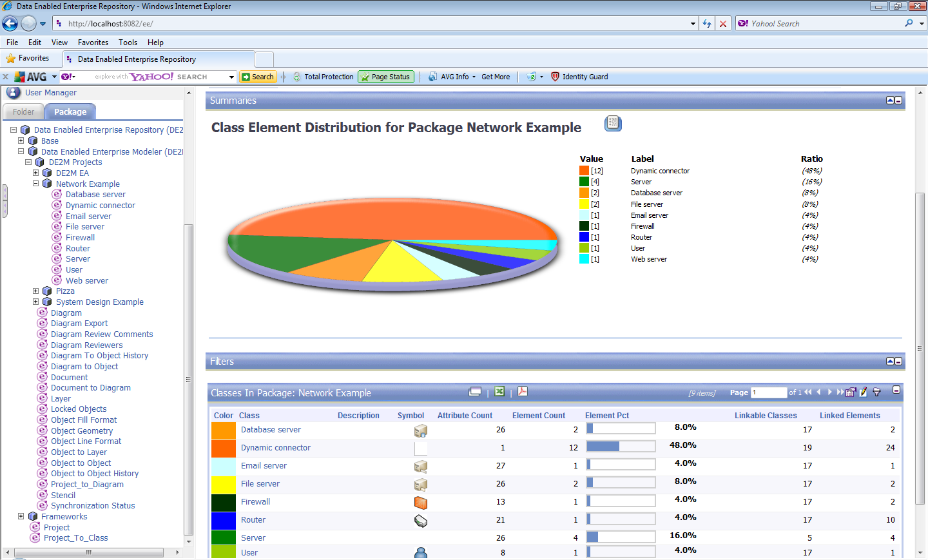
Task: Open the Tools menu
Action: [128, 43]
